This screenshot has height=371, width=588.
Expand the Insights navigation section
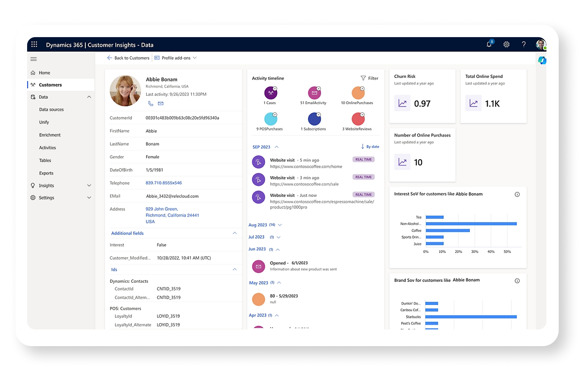click(89, 185)
